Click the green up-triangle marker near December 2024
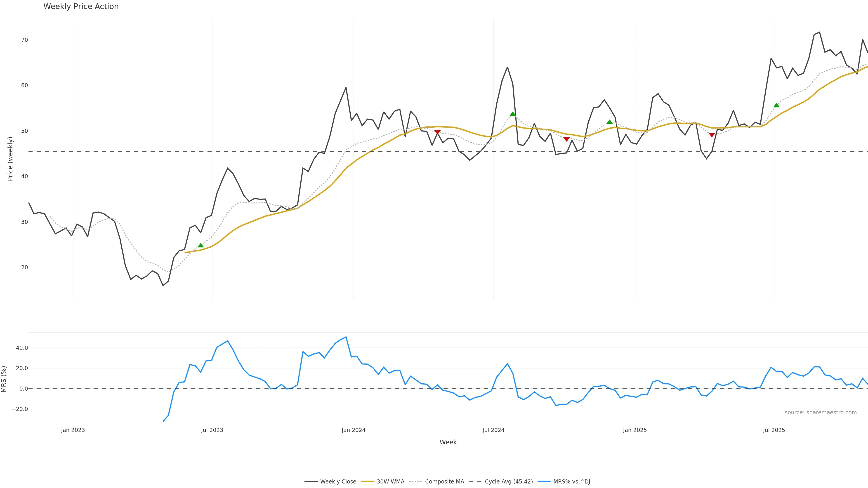 tap(610, 122)
